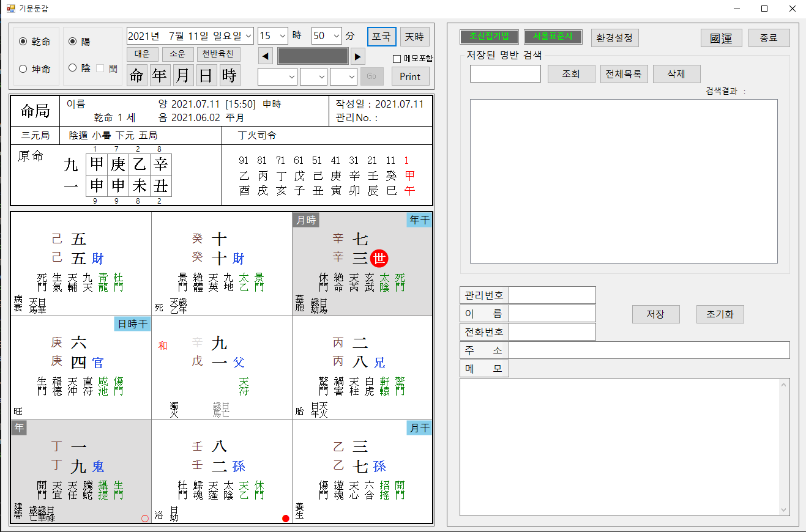Screen dimensions: 806x532
Task: Select the 年 chart tab button
Action: click(160, 75)
